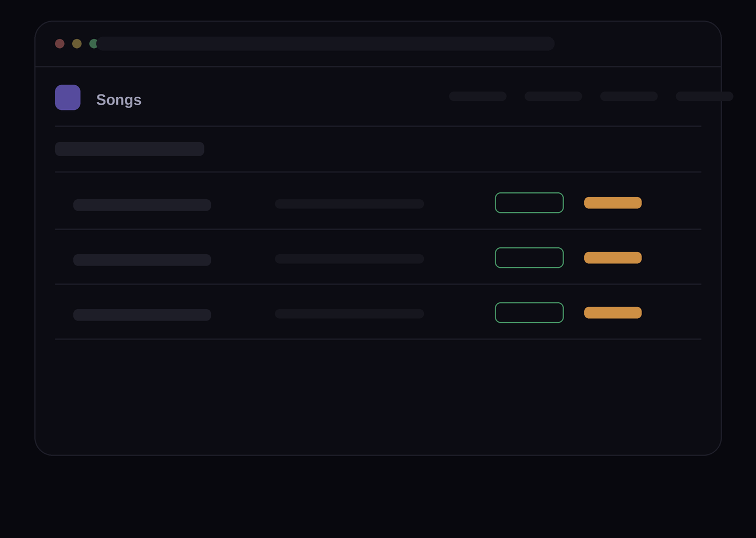
Task: Click the green-outlined button in the first song row
Action: pos(529,203)
